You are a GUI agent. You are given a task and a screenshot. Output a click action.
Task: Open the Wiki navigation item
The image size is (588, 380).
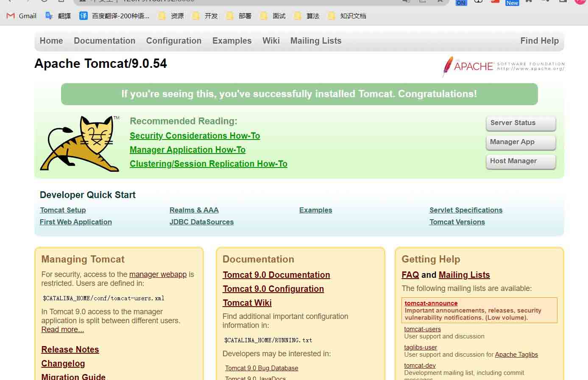point(271,41)
